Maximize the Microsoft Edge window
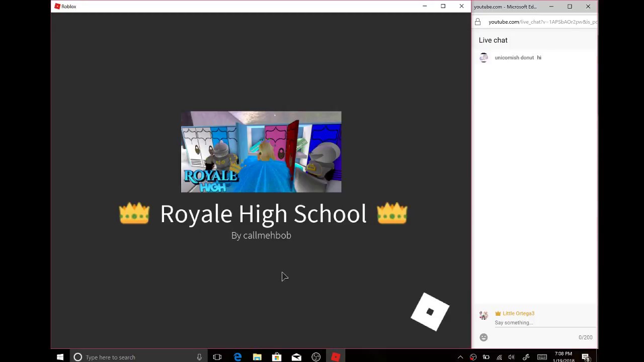Screen dimensions: 644x362 570,7
